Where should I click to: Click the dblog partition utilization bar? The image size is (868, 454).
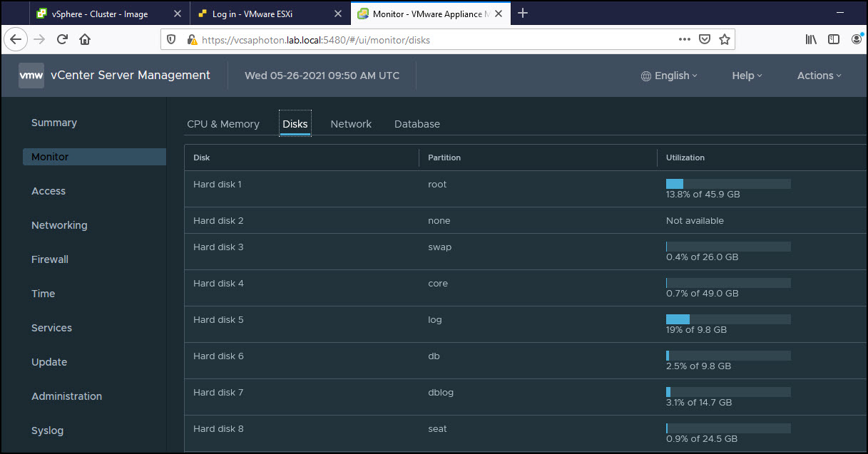coord(728,392)
